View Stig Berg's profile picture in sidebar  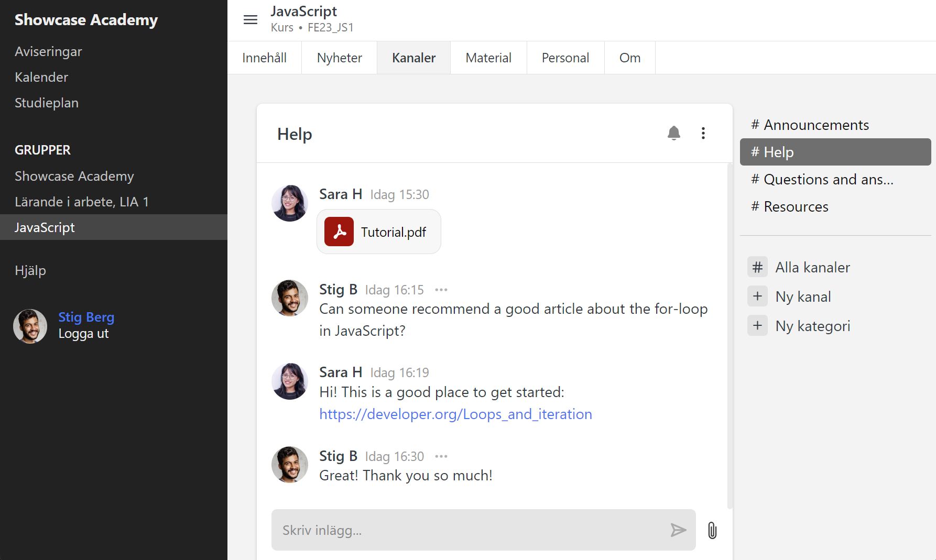pyautogui.click(x=30, y=326)
